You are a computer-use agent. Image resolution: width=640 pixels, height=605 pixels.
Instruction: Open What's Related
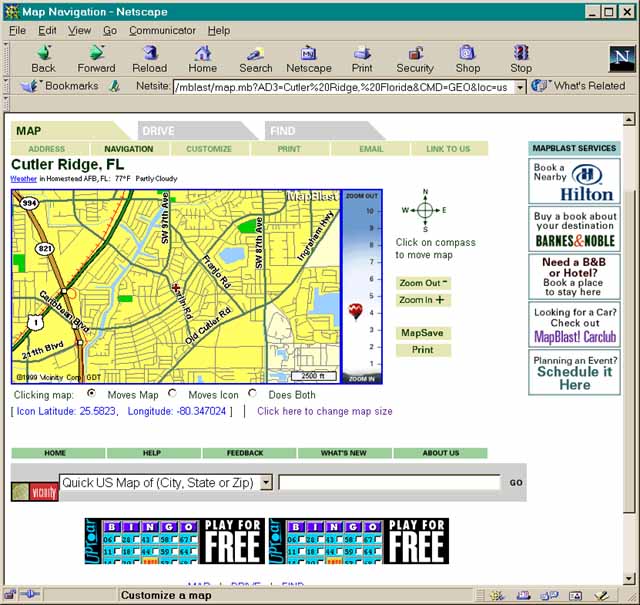[579, 86]
